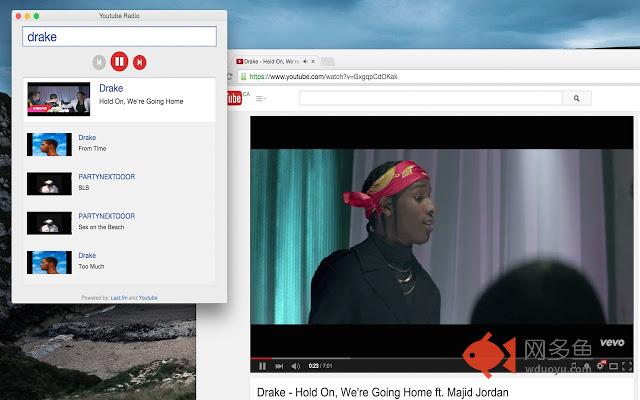Viewport: 640px width, 400px height.
Task: Click 'Drake' link above 'Too Much'
Action: point(87,256)
